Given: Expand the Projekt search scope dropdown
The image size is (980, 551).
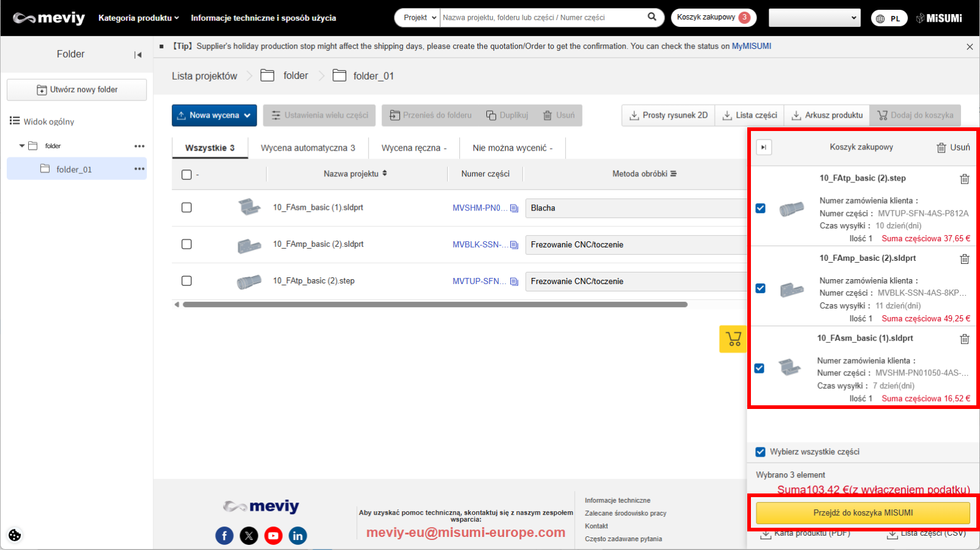Looking at the screenshot, I should pyautogui.click(x=420, y=18).
